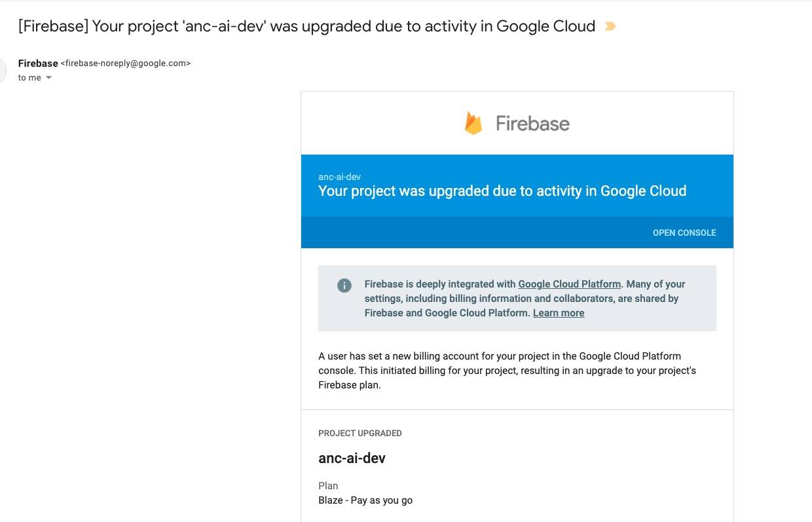Click the "Blaze - Pay as you go" plan text
This screenshot has height=522, width=812.
(x=365, y=500)
